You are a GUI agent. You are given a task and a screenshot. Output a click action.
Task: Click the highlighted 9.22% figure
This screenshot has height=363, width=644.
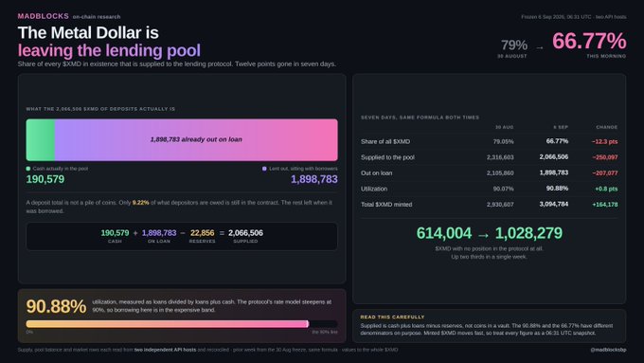(x=140, y=203)
